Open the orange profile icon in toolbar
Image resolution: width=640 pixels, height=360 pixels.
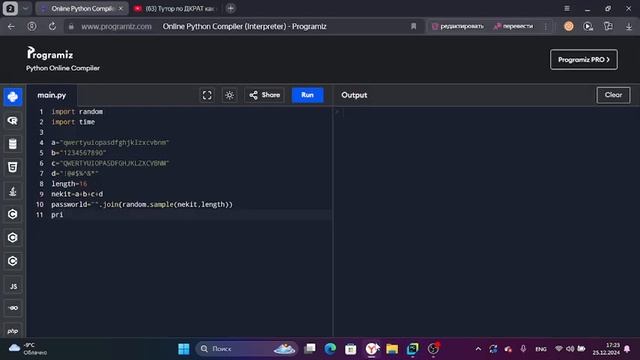tap(569, 27)
